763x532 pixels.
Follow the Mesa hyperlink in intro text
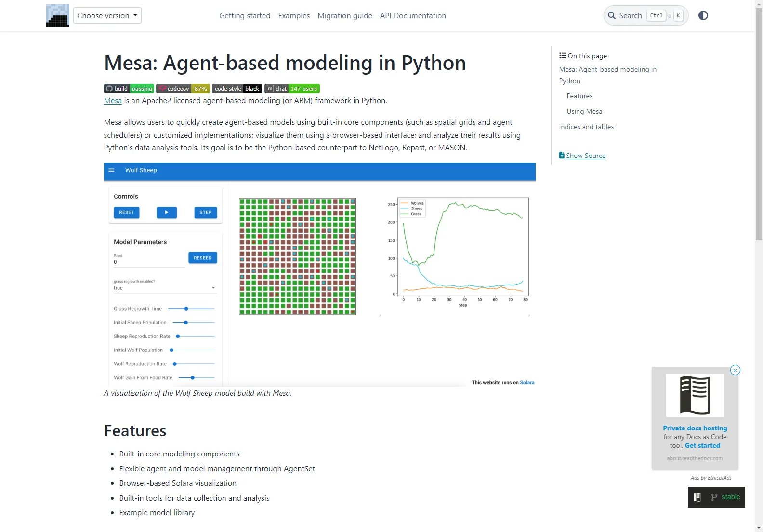click(x=113, y=100)
